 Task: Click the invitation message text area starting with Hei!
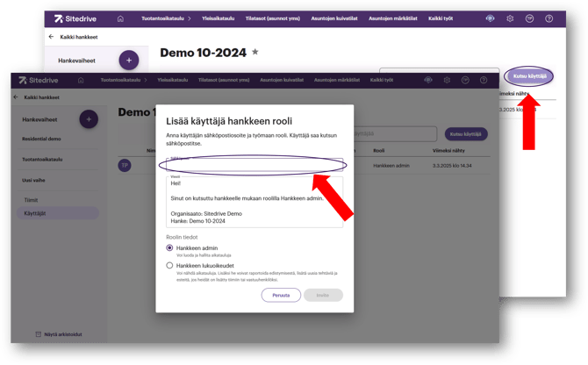(x=255, y=202)
